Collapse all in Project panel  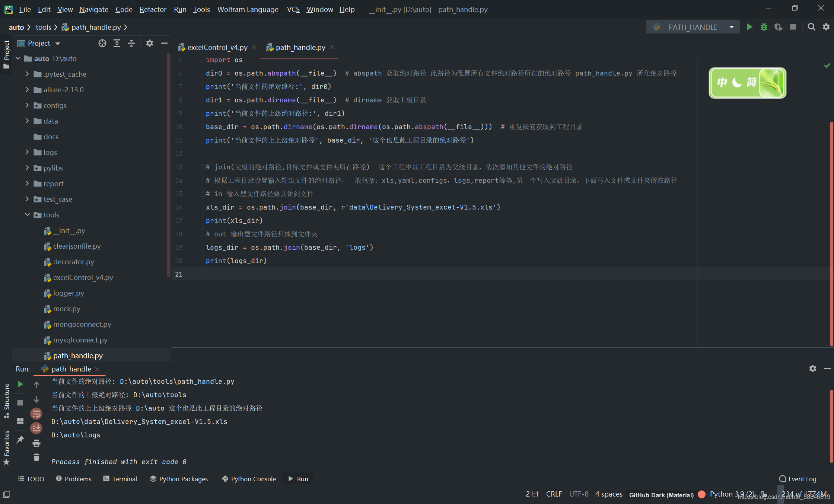pyautogui.click(x=131, y=43)
